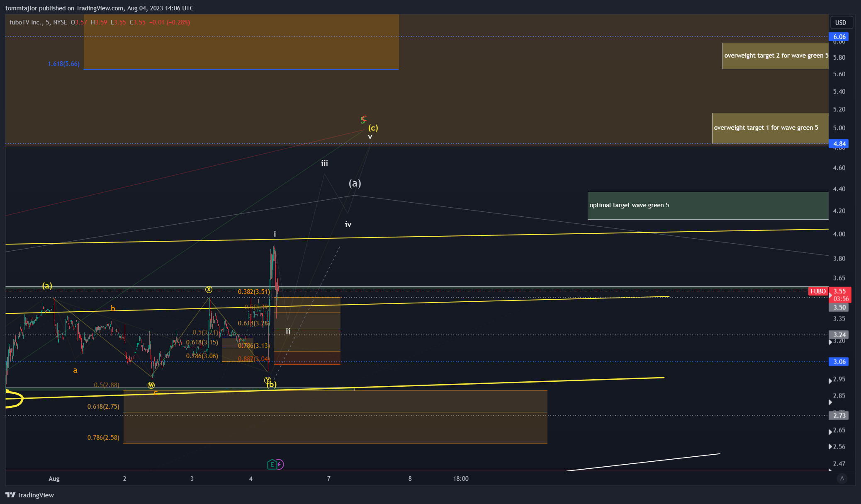Click the 'Aug' date axis label

tap(54, 479)
